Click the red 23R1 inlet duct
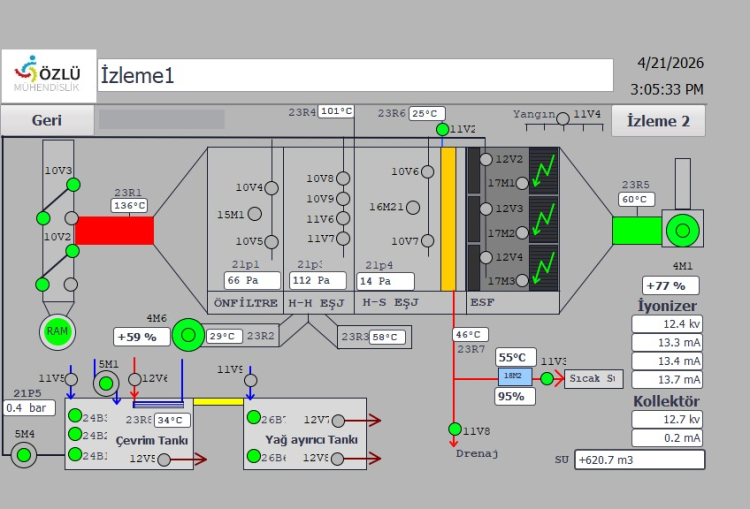 [114, 230]
